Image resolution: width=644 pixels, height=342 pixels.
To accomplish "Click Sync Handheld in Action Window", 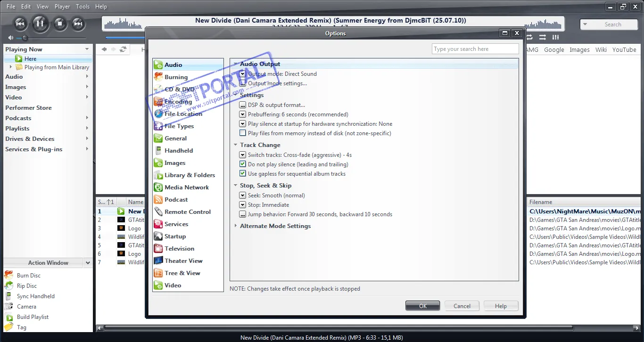I will pos(35,296).
